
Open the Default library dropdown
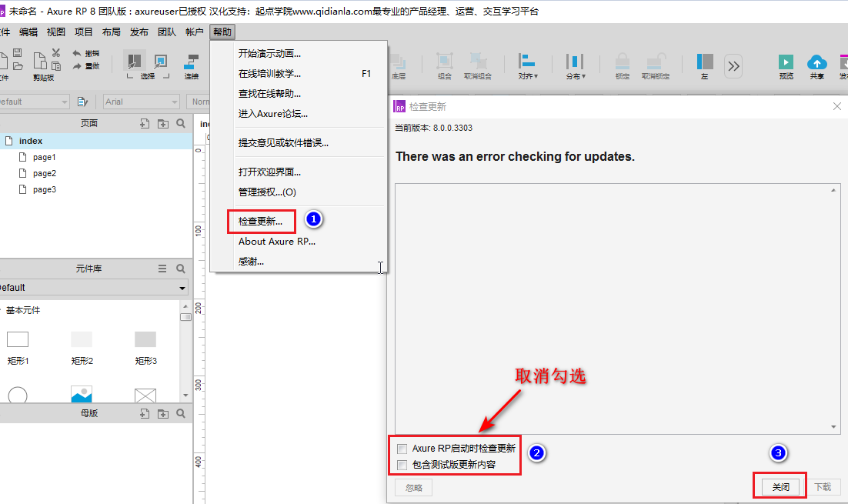point(94,287)
